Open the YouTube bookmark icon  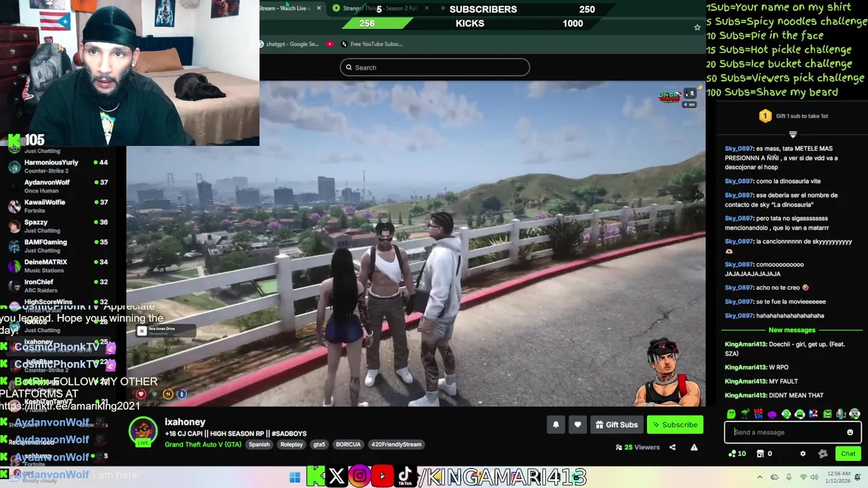(330, 44)
